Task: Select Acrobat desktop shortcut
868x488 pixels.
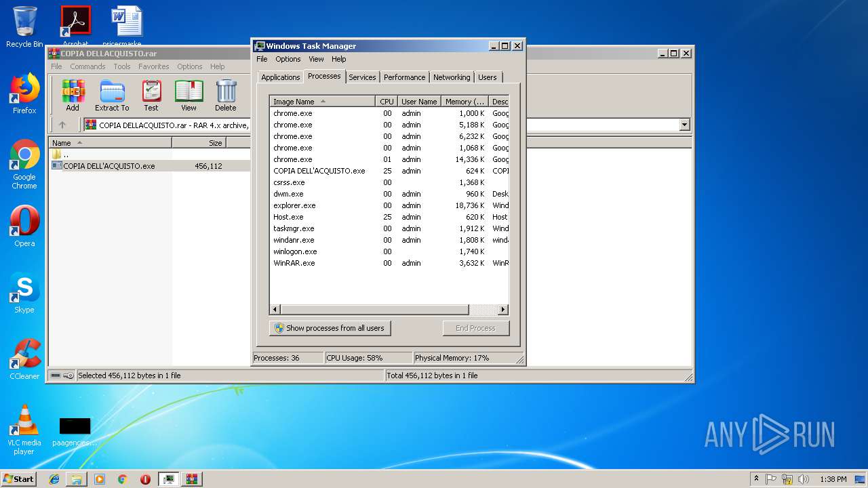Action: (x=75, y=27)
